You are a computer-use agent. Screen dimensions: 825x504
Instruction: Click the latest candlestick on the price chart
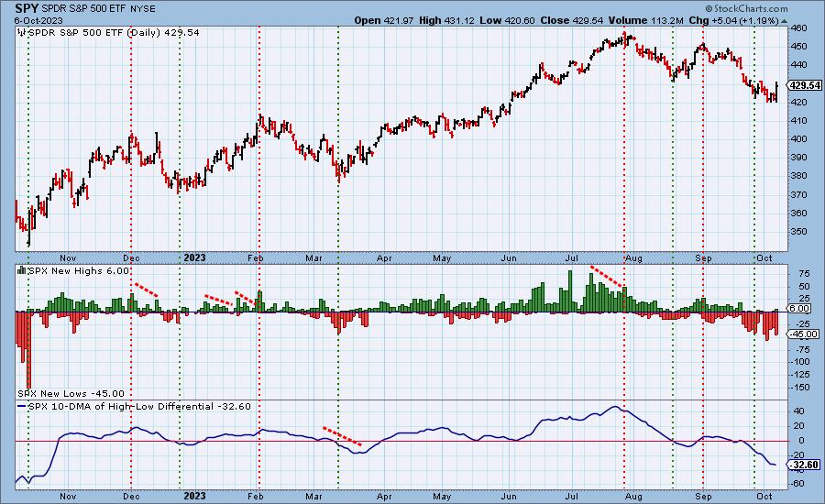click(777, 92)
